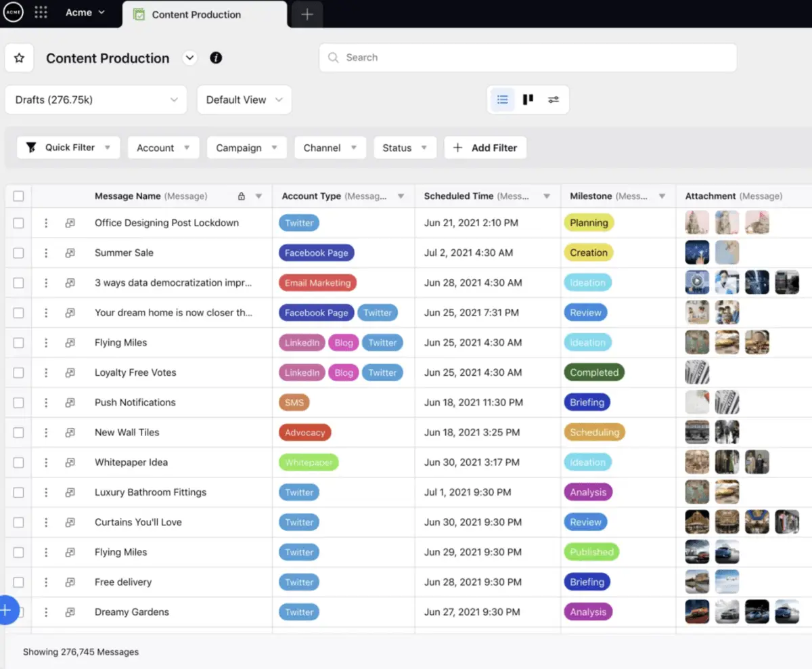Click the lock icon in Message Name header

click(242, 196)
